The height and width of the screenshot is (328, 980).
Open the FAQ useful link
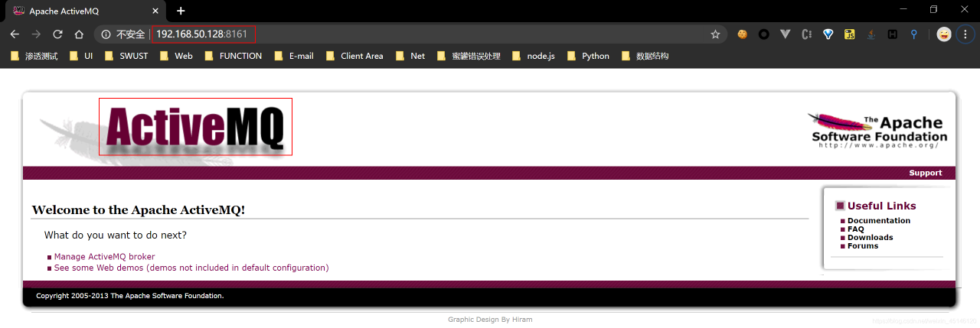856,229
